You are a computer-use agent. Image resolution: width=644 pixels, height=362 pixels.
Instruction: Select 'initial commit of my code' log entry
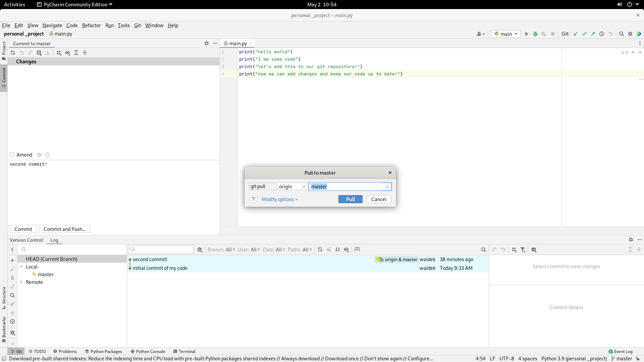(x=308, y=268)
